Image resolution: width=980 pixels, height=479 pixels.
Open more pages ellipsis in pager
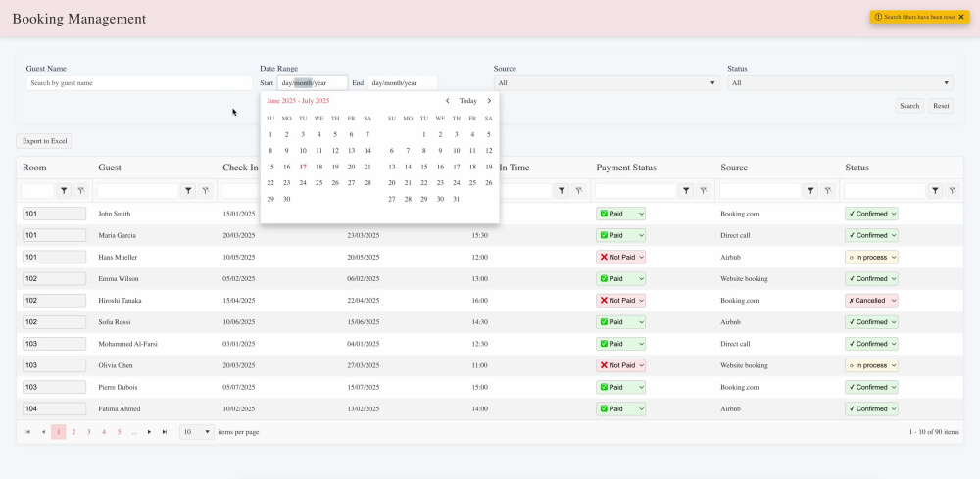[x=134, y=432]
